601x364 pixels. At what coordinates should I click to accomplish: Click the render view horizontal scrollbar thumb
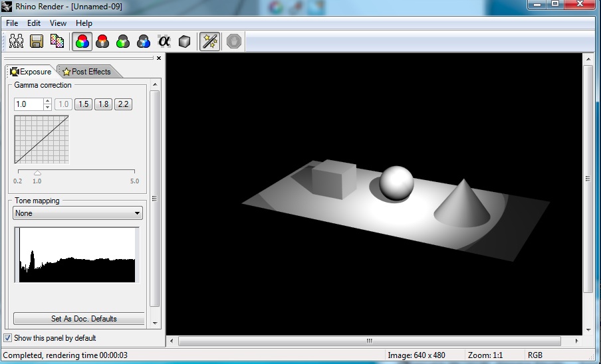pos(370,341)
